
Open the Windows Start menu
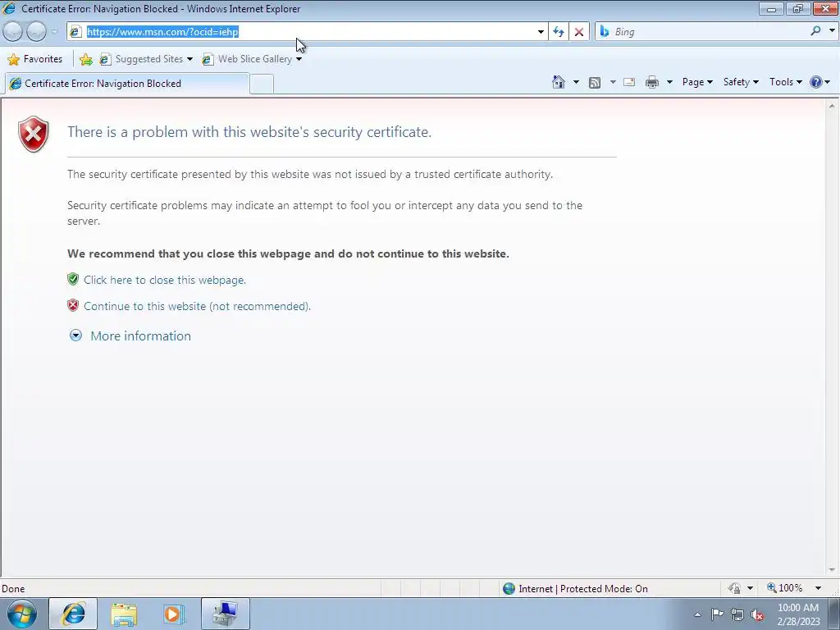point(21,614)
